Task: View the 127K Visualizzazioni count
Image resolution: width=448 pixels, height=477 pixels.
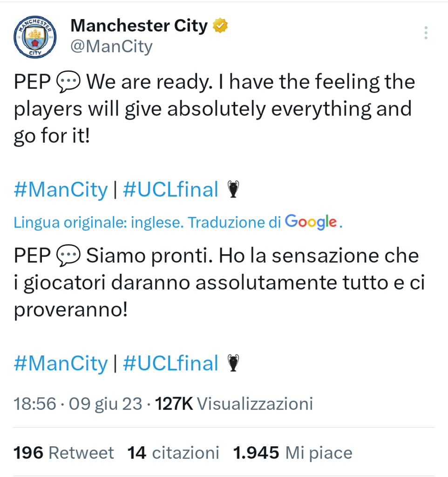Action: pos(233,403)
